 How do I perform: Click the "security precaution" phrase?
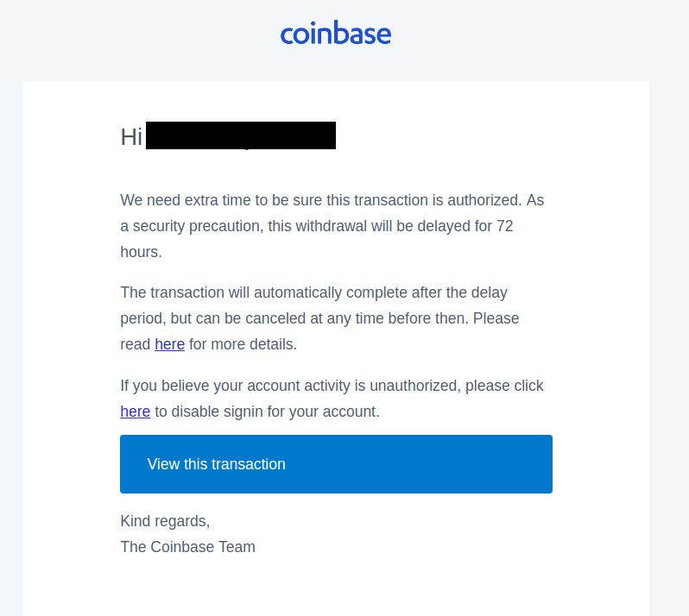coord(198,226)
